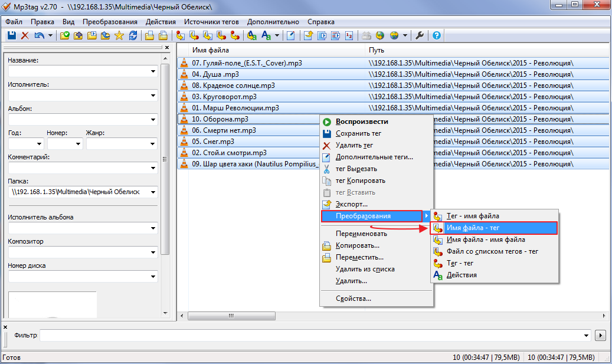
Task: Click the folder icon beside Копировать...
Action: 327,246
